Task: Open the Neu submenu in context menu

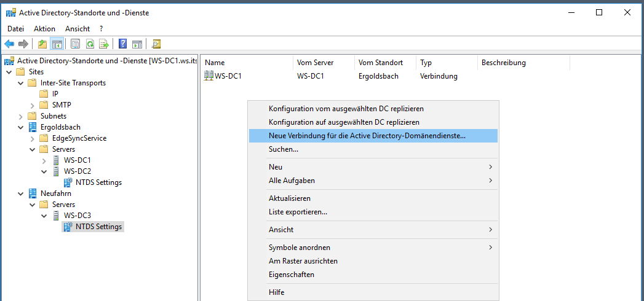Action: tap(373, 167)
